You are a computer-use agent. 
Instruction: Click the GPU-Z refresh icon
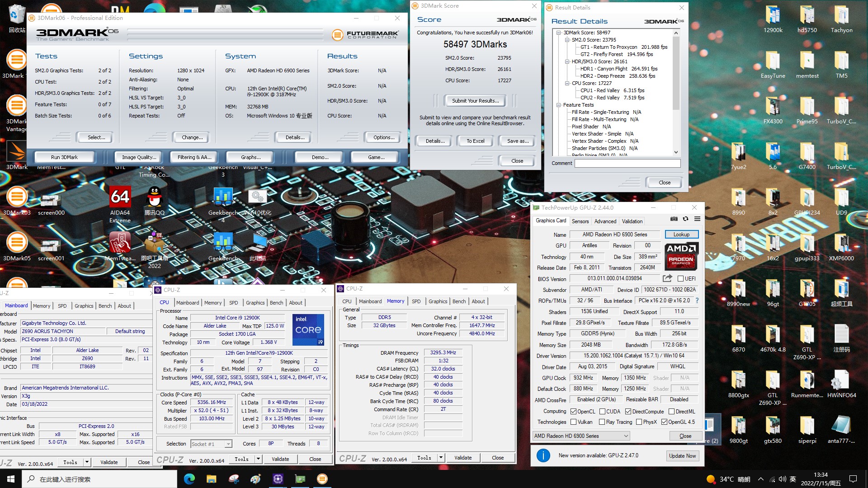[685, 219]
